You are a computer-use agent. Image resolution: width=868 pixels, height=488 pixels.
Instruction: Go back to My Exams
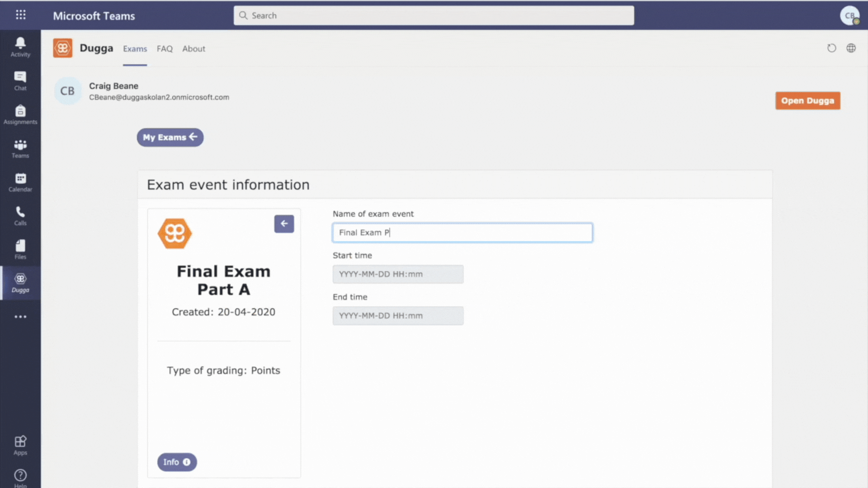pyautogui.click(x=170, y=137)
